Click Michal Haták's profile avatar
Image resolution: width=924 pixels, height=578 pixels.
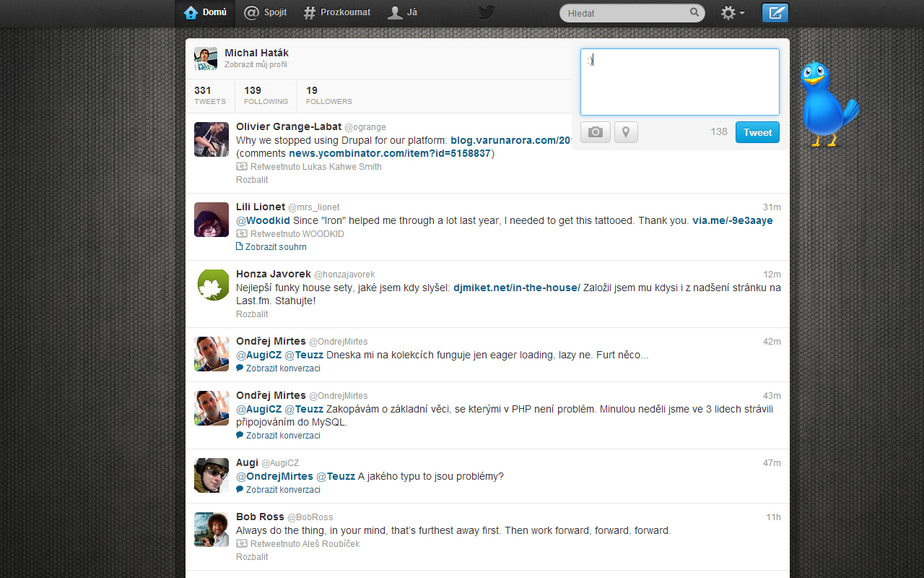206,59
